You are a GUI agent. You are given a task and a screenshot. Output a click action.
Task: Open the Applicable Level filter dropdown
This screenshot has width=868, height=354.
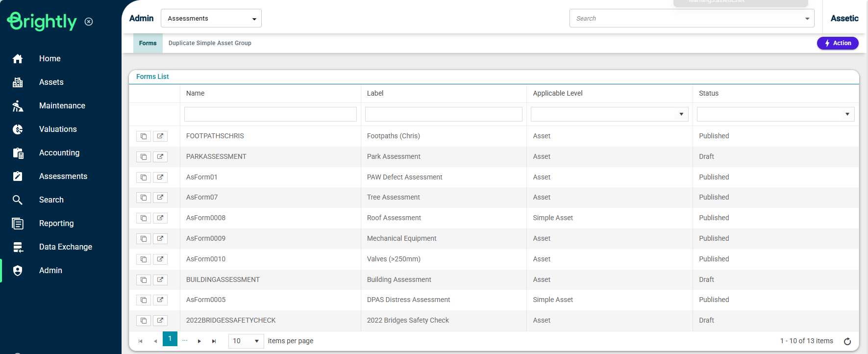[x=681, y=114]
